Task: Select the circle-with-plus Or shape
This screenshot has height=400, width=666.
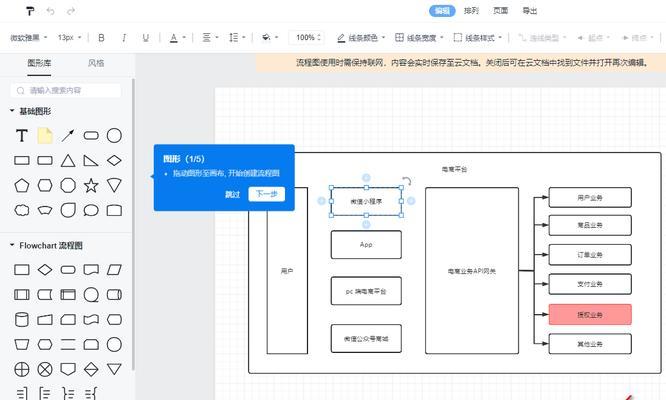Action: [x=22, y=369]
